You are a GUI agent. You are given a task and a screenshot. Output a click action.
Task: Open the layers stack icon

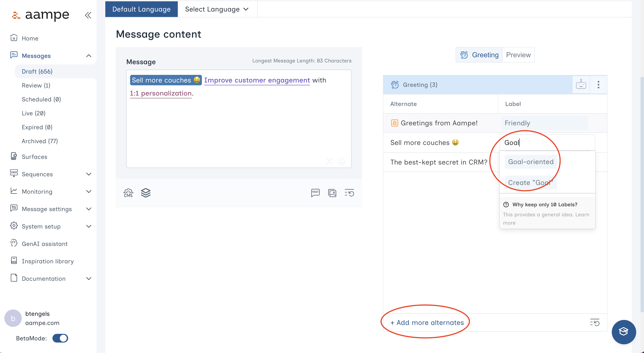[146, 193]
